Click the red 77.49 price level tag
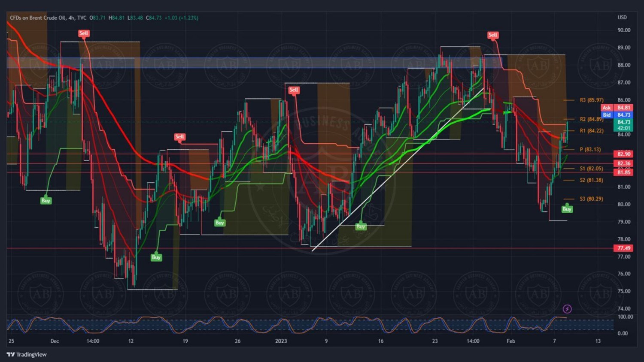The height and width of the screenshot is (362, 644). pyautogui.click(x=623, y=248)
